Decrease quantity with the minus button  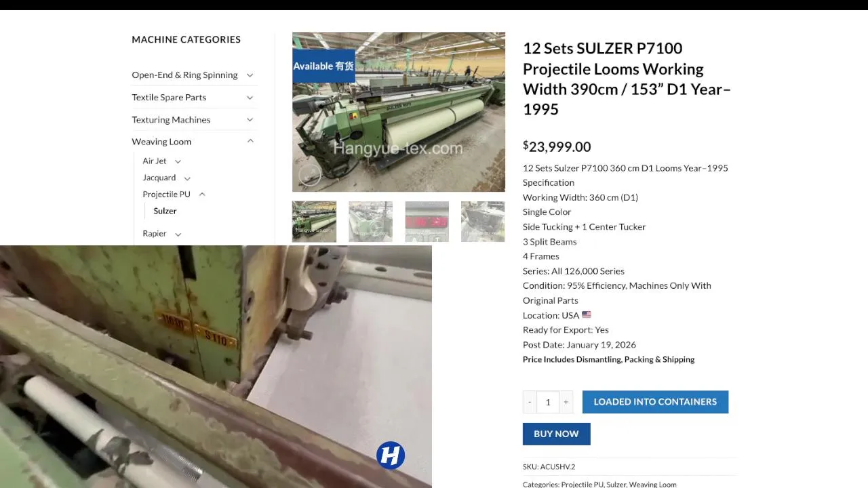click(x=530, y=402)
